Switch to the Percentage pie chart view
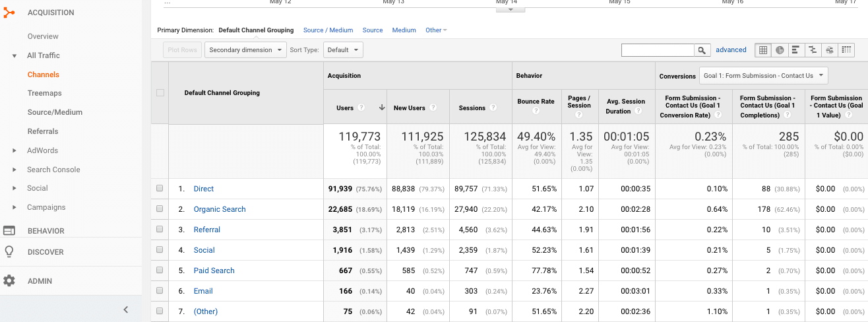This screenshot has width=868, height=322. 780,50
